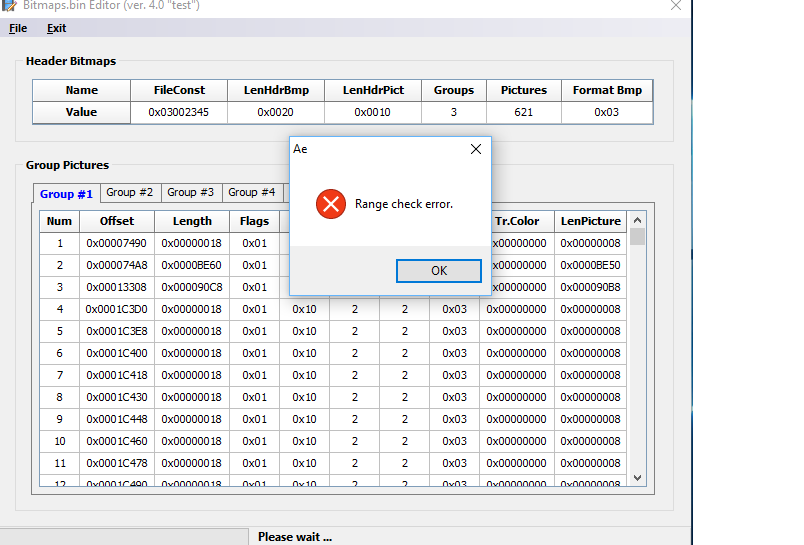
Task: Select length cell 0x0000BE60 in row 2
Action: (192, 265)
